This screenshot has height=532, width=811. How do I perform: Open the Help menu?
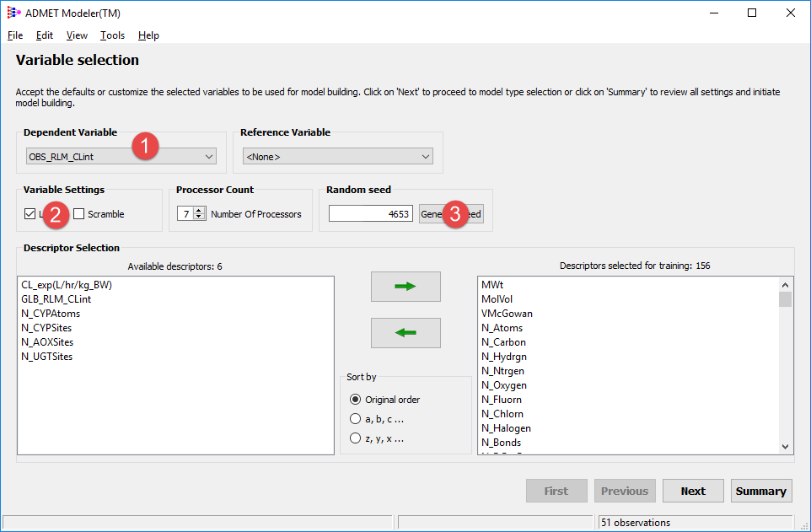(x=148, y=35)
